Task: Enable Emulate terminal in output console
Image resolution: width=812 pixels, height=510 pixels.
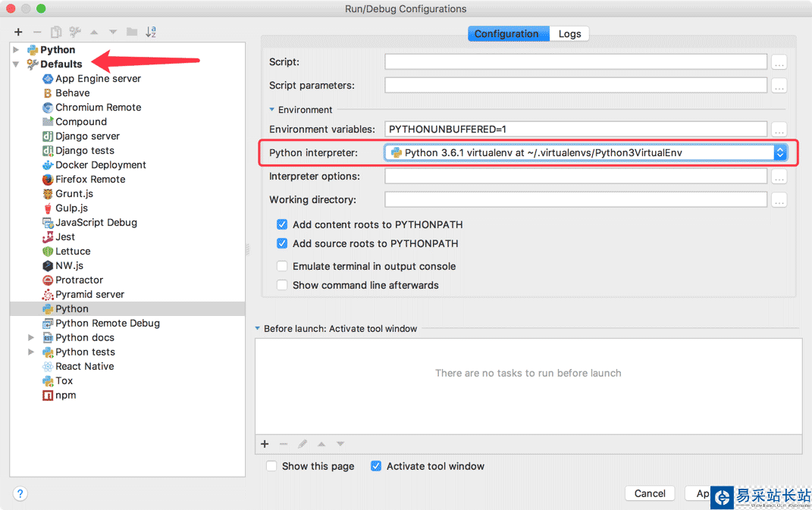Action: (282, 266)
